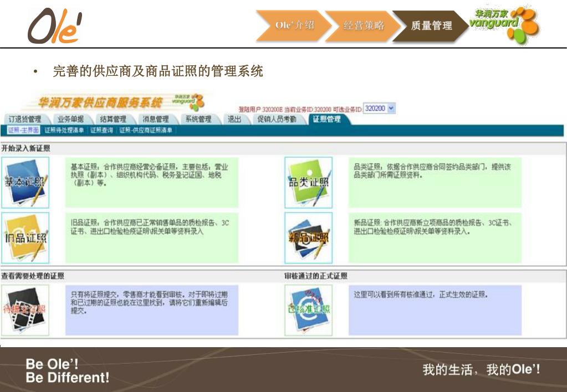
Task: Click the 开始录入新证照 section heading
Action: [x=25, y=148]
